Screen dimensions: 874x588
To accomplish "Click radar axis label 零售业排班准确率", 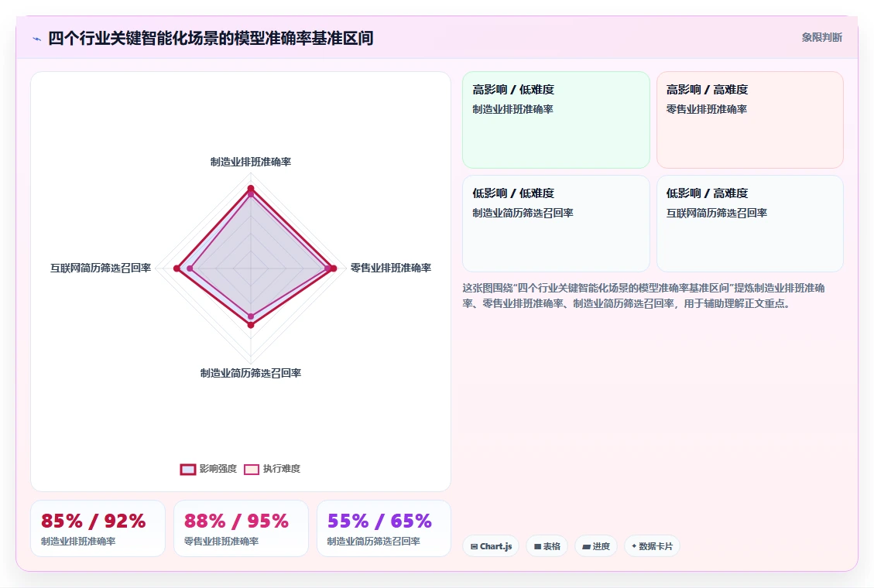I will (391, 268).
